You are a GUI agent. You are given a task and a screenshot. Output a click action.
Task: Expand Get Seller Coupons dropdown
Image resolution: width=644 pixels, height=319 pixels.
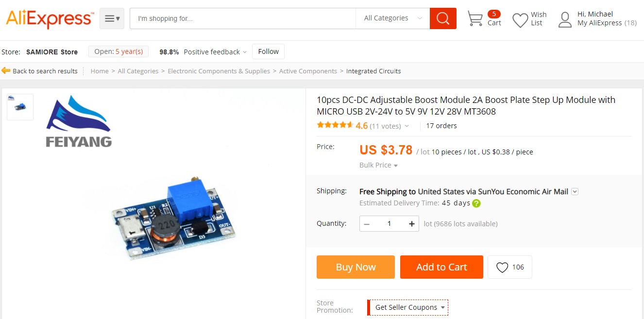tap(408, 307)
